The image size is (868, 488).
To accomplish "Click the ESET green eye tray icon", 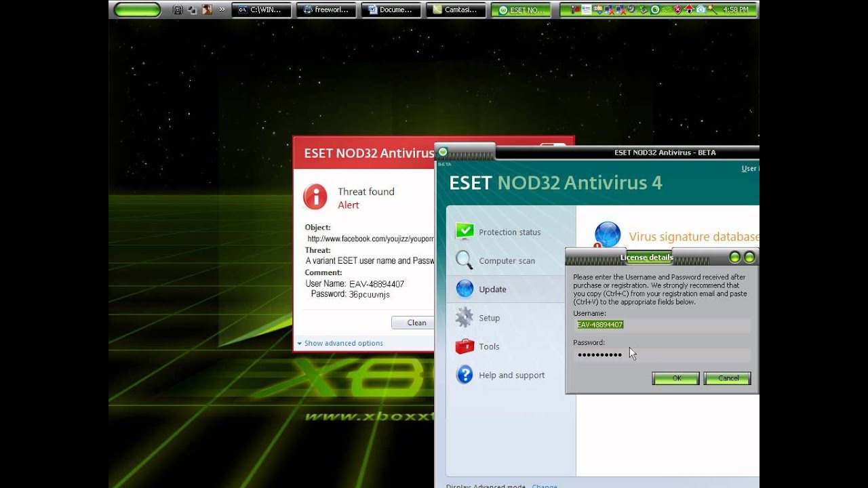I will [655, 9].
